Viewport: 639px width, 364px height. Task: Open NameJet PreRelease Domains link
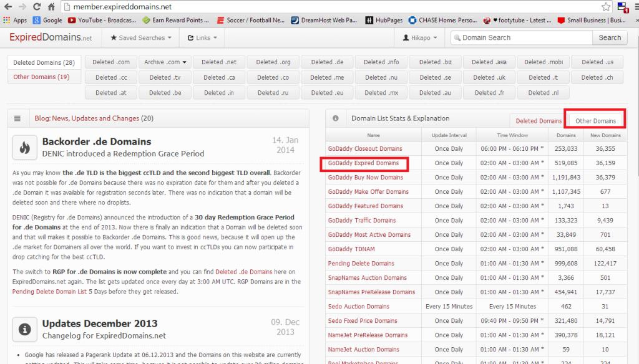click(368, 335)
